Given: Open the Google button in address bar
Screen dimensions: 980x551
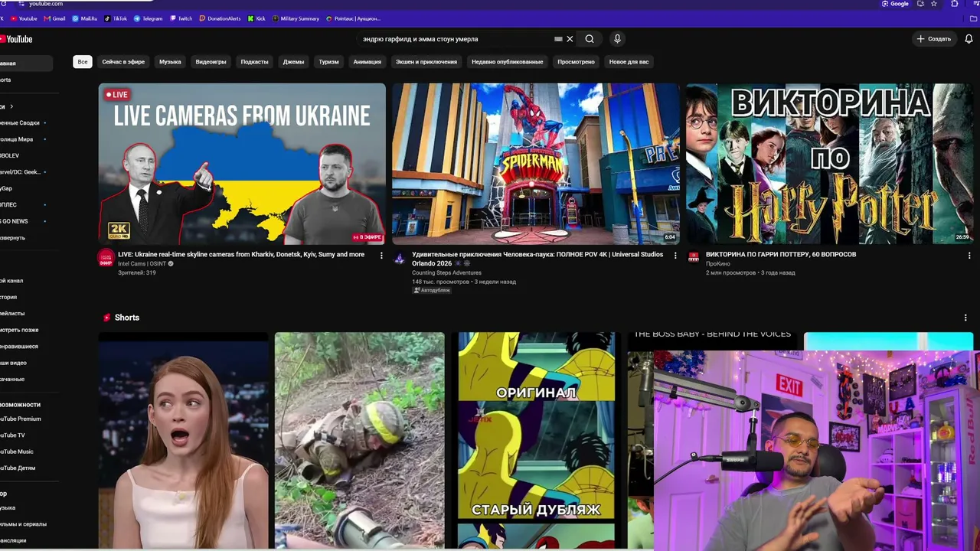Looking at the screenshot, I should click(895, 4).
